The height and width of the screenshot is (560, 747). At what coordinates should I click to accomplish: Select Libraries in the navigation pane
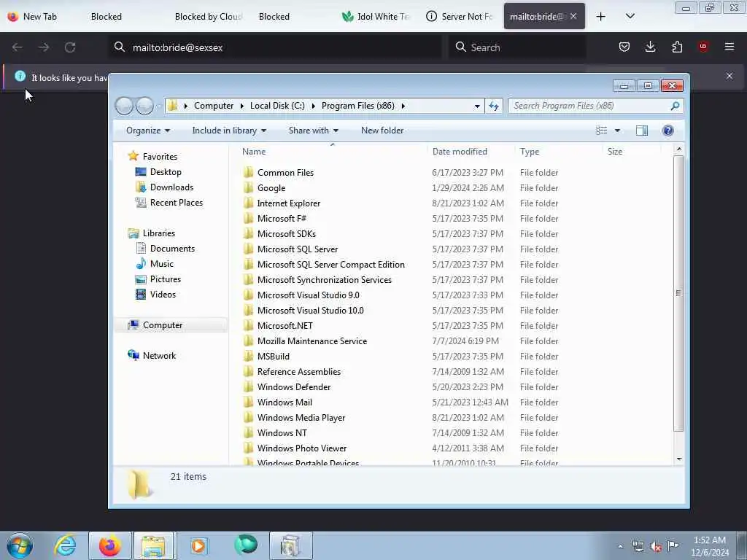pos(158,233)
